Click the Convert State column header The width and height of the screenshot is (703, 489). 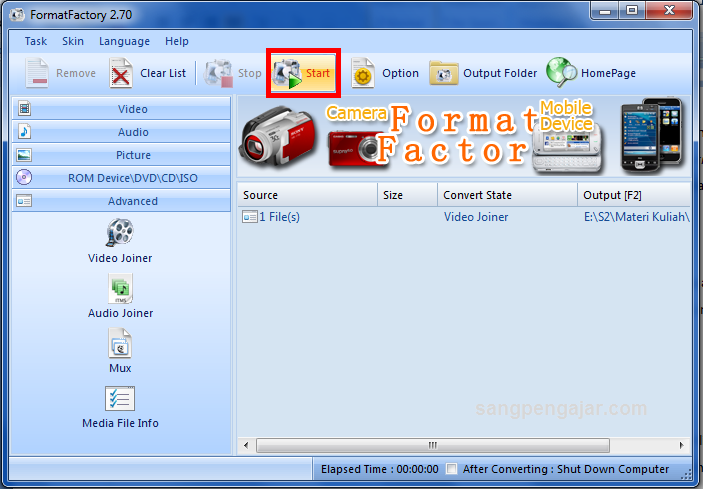point(507,195)
